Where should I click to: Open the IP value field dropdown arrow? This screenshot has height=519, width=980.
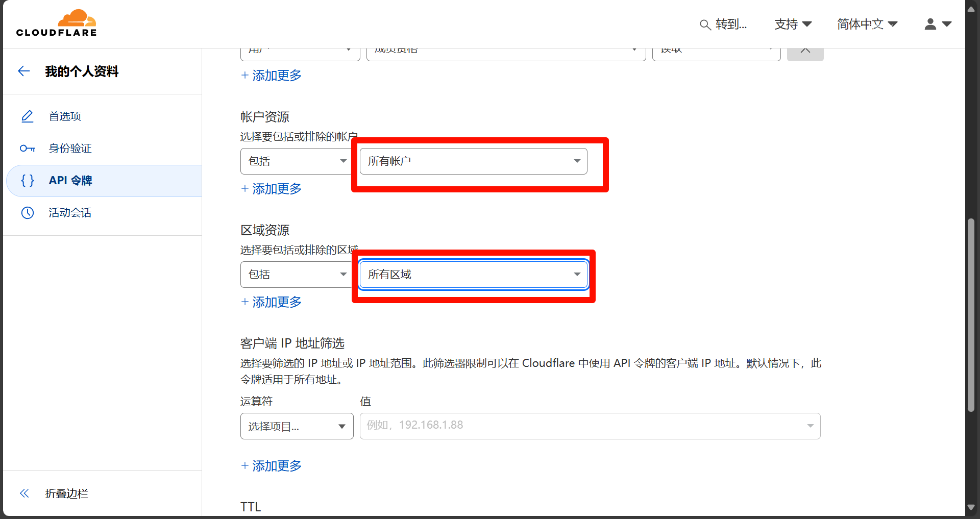810,426
